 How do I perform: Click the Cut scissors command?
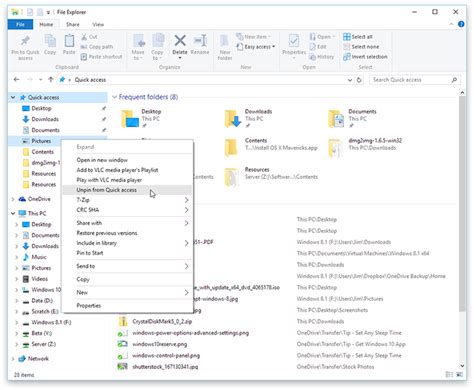coord(89,37)
